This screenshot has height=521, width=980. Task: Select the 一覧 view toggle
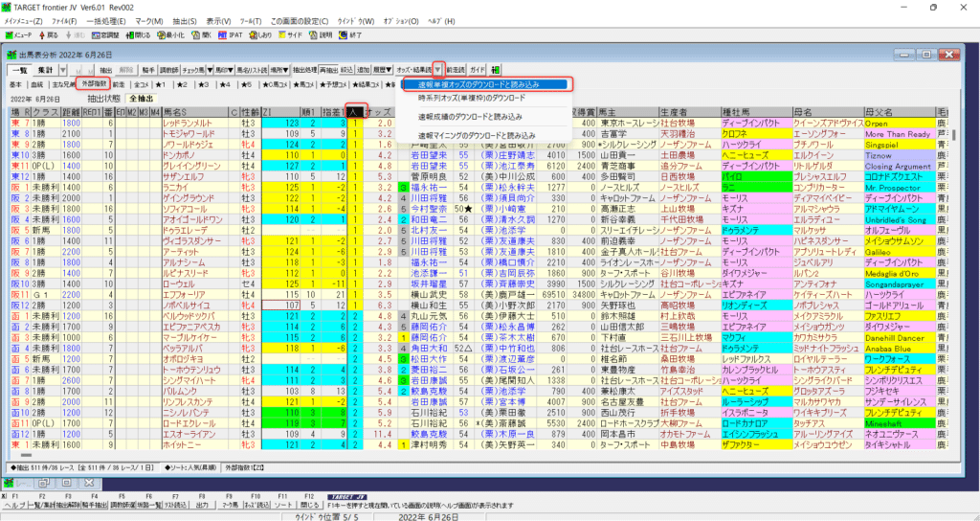point(20,69)
